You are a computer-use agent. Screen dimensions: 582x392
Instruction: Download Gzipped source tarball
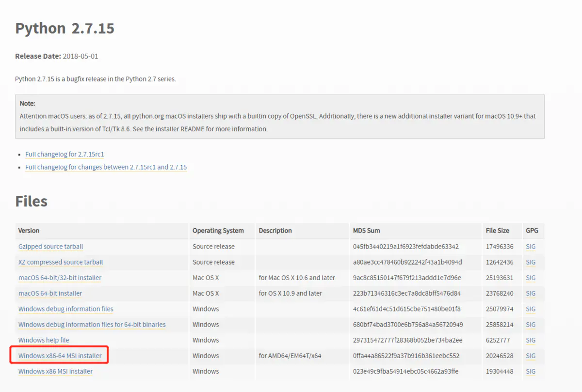point(50,247)
